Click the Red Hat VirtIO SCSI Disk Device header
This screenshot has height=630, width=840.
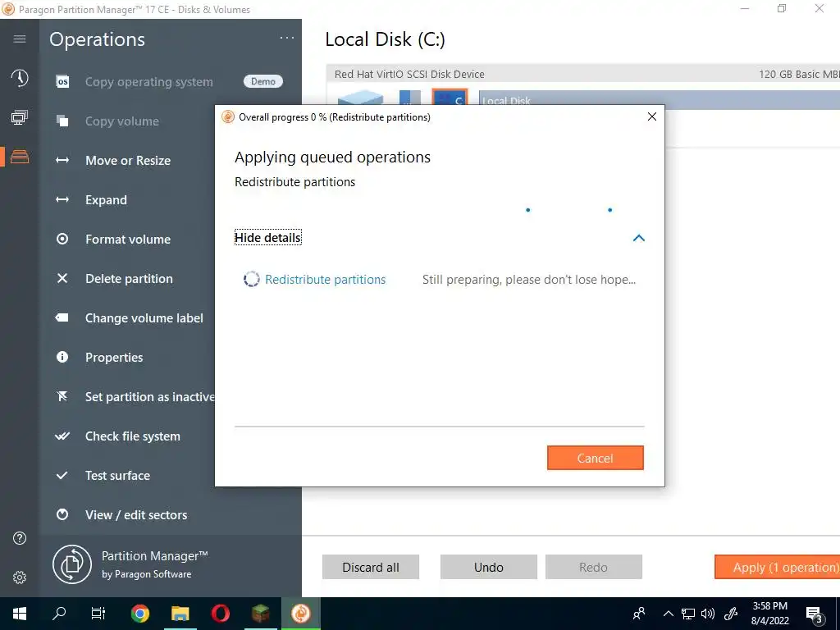(x=583, y=74)
